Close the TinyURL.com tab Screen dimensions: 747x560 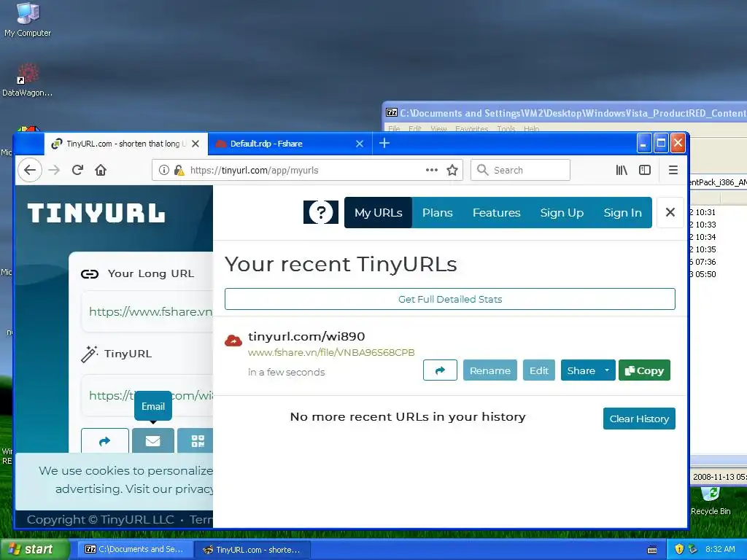point(196,144)
